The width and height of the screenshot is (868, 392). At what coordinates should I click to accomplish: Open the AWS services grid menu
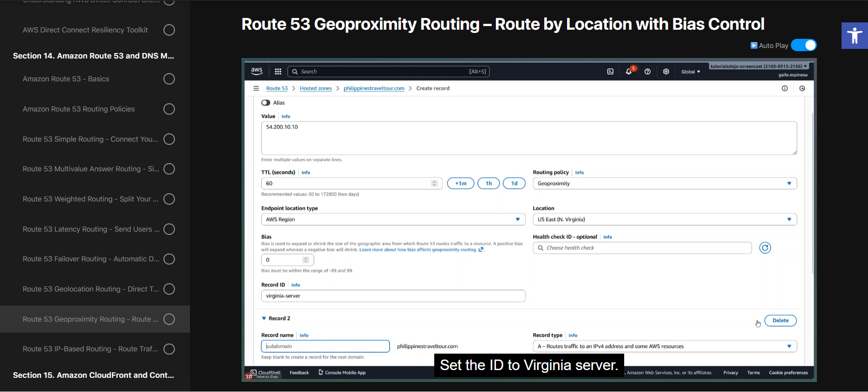(x=278, y=72)
